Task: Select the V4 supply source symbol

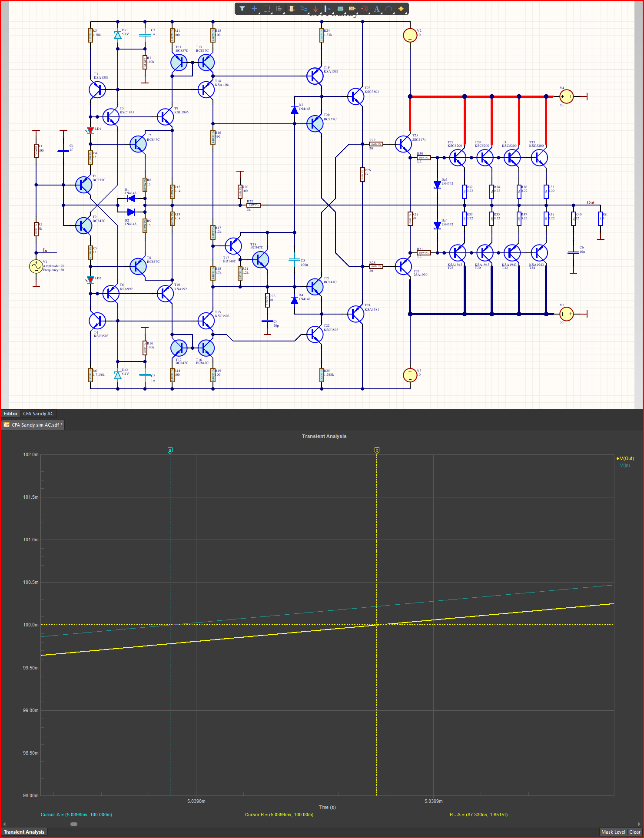Action: tap(566, 96)
